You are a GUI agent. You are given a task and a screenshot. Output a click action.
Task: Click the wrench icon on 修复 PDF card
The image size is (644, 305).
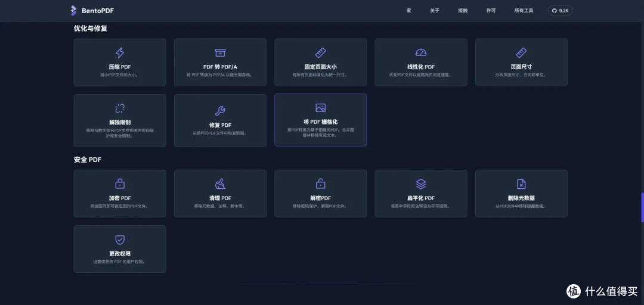220,111
